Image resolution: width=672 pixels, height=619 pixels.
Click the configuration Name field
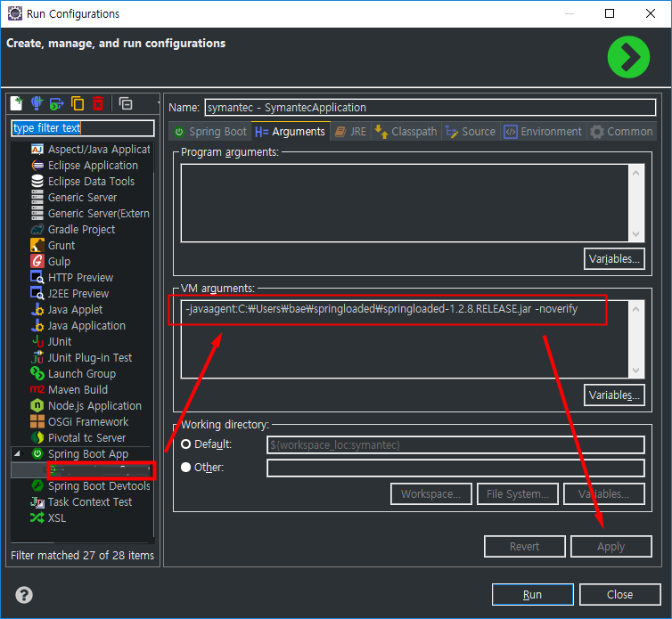pos(430,108)
